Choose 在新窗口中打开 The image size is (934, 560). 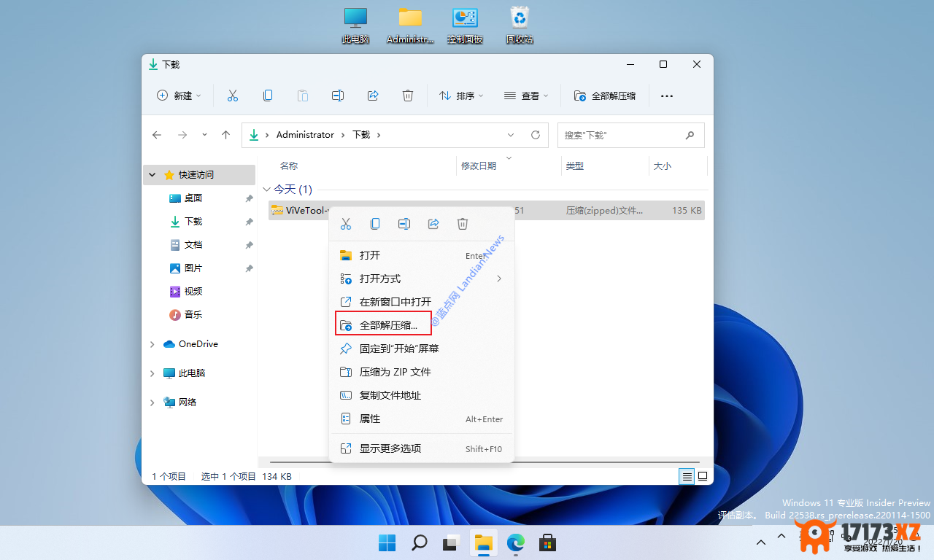(422, 302)
